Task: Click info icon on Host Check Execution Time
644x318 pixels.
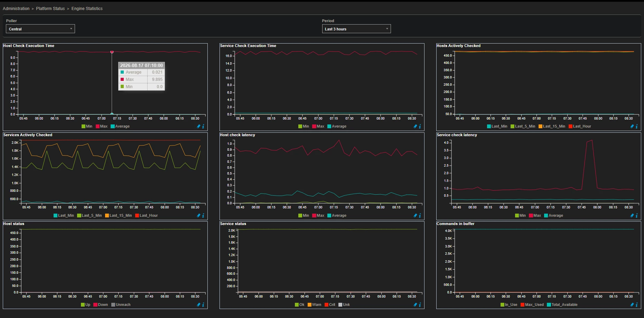Action: (x=203, y=127)
